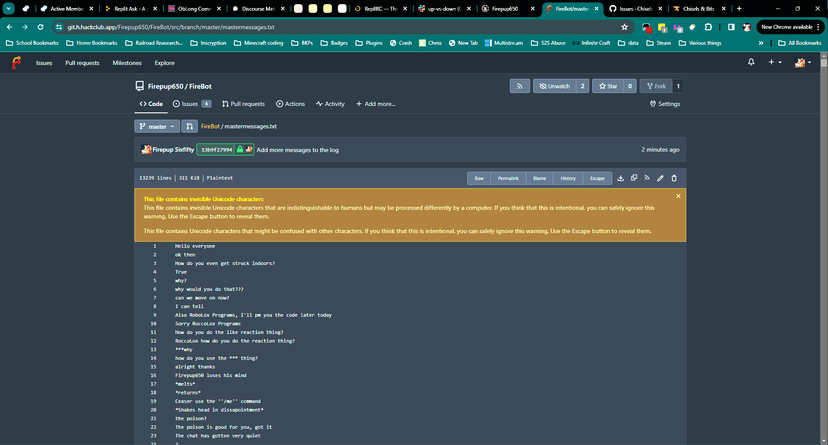Edit the file with the pencil icon
828x445 pixels.
[x=660, y=178]
